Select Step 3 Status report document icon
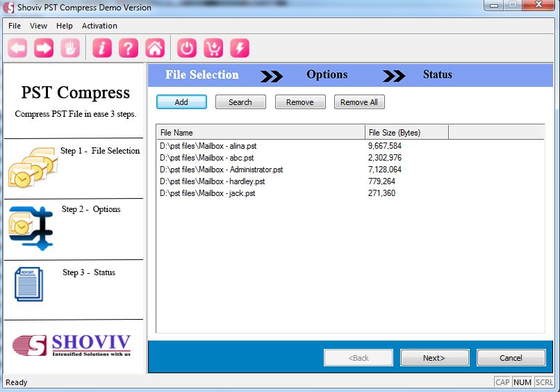560x392 pixels. point(29,284)
